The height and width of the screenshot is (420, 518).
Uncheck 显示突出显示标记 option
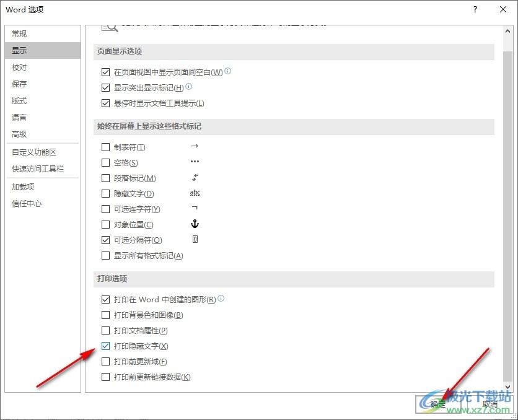pyautogui.click(x=105, y=87)
